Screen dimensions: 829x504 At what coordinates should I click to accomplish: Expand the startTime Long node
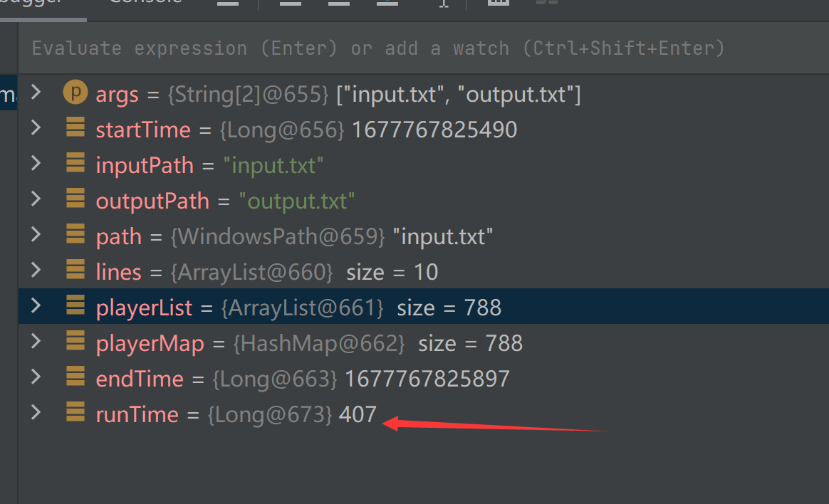[36, 128]
